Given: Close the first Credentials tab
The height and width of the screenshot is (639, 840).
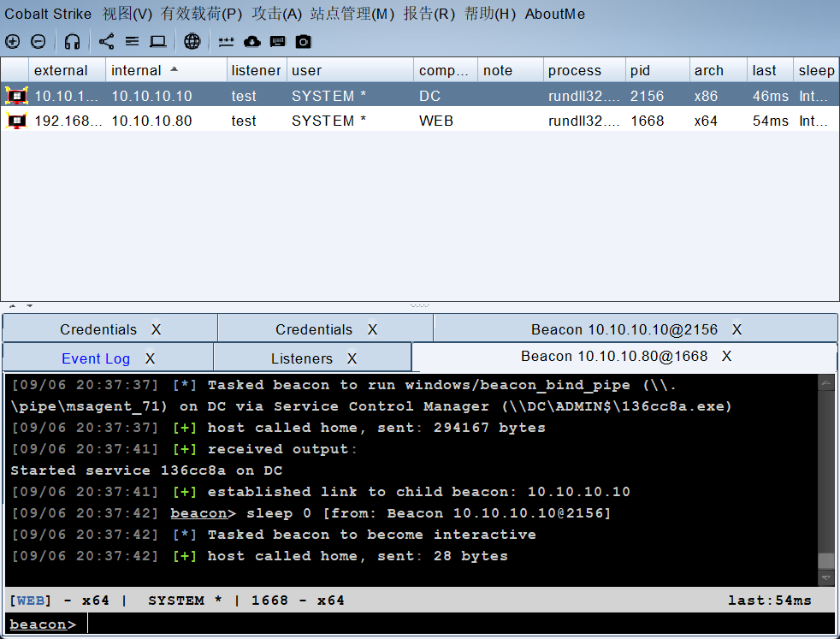Looking at the screenshot, I should click(156, 329).
